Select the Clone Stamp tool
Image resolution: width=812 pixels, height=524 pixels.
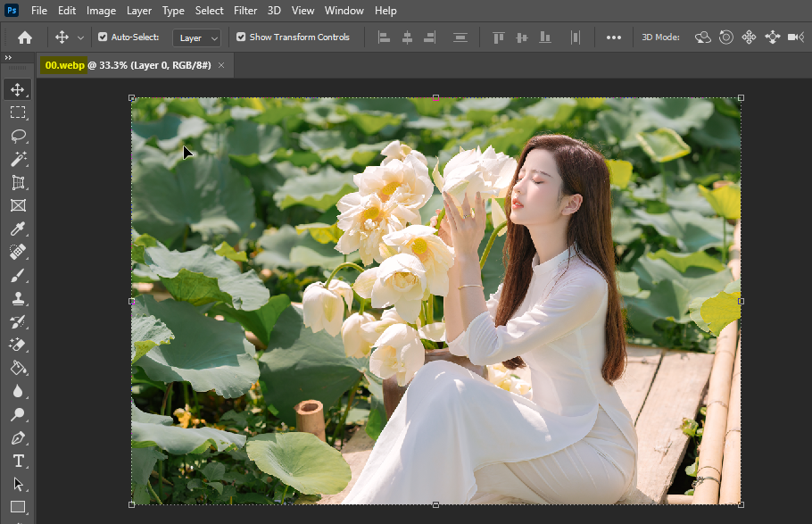click(18, 298)
